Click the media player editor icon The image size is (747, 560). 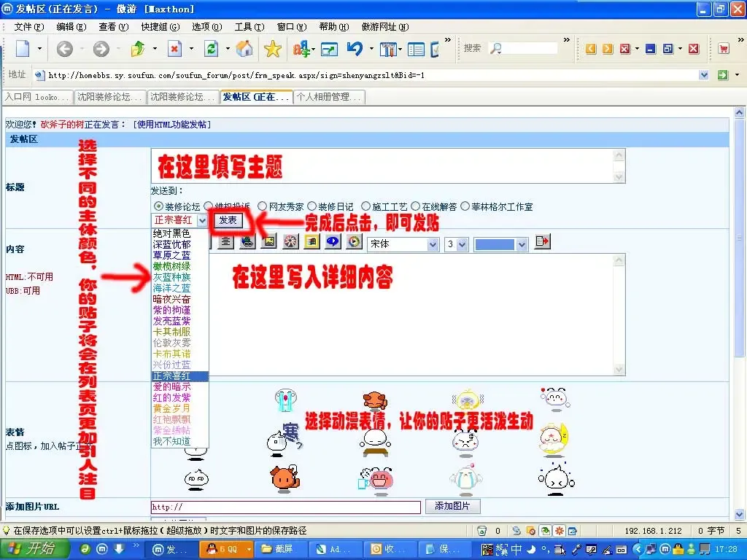tap(354, 242)
